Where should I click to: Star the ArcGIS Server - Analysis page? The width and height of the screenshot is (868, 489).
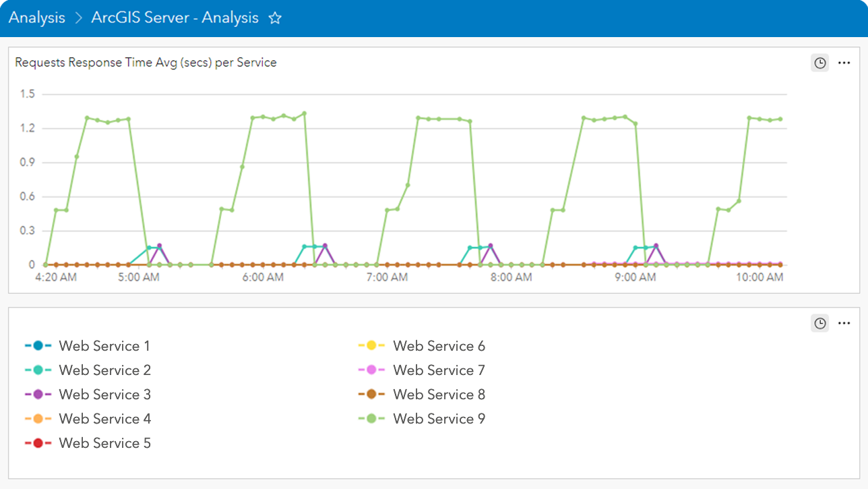tap(275, 18)
